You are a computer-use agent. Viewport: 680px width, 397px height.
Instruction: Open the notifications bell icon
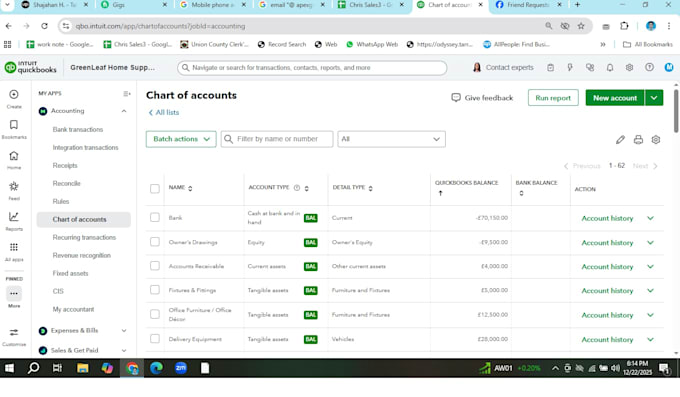[x=610, y=68]
